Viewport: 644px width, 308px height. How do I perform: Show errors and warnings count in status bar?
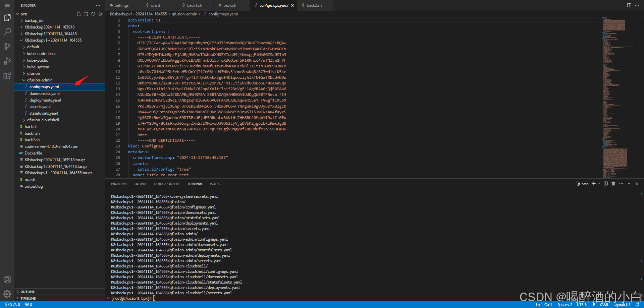tap(12, 305)
